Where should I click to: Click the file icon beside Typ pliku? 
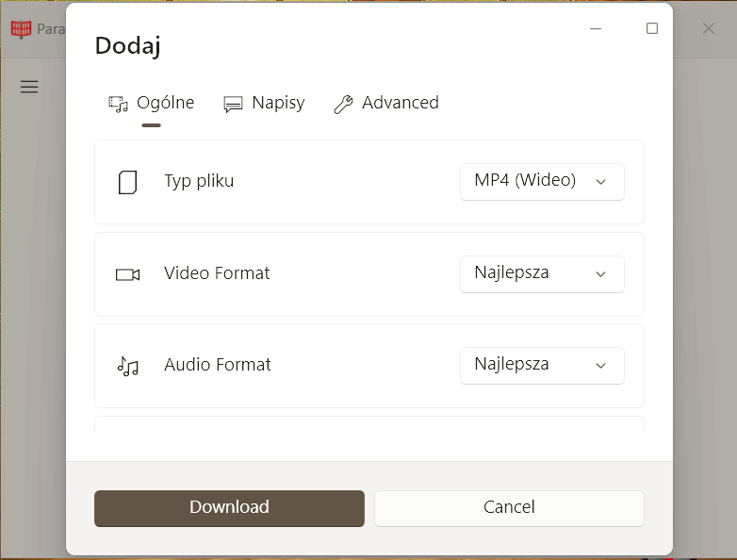[128, 182]
